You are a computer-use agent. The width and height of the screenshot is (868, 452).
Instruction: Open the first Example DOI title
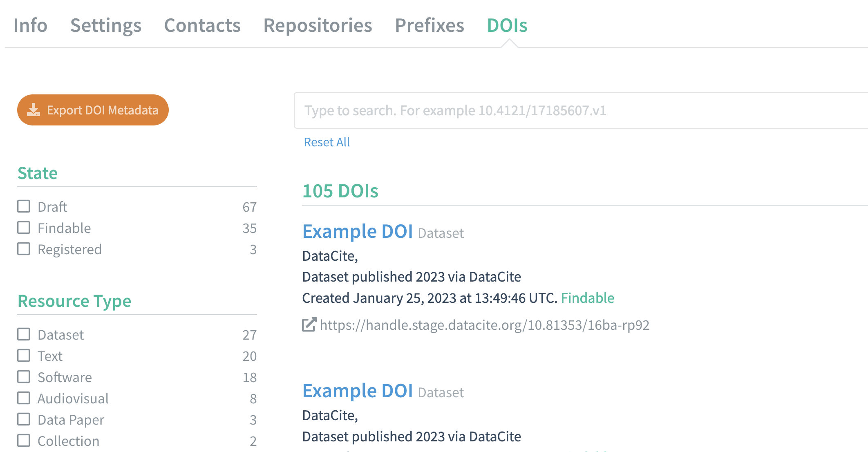(357, 231)
